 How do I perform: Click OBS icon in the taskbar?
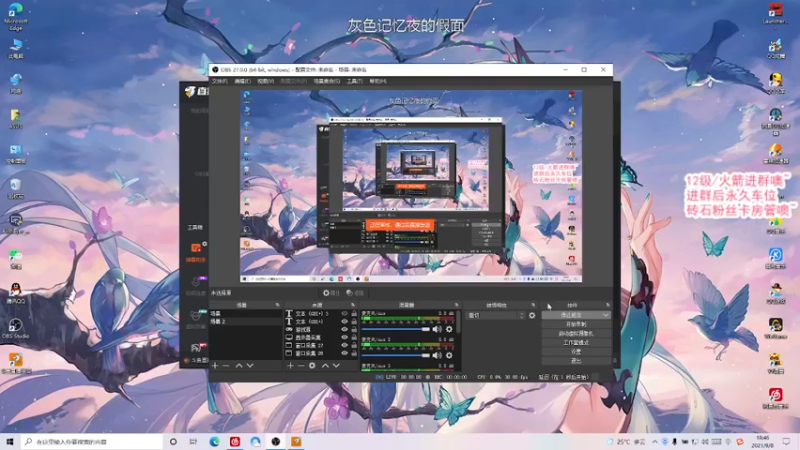point(276,441)
